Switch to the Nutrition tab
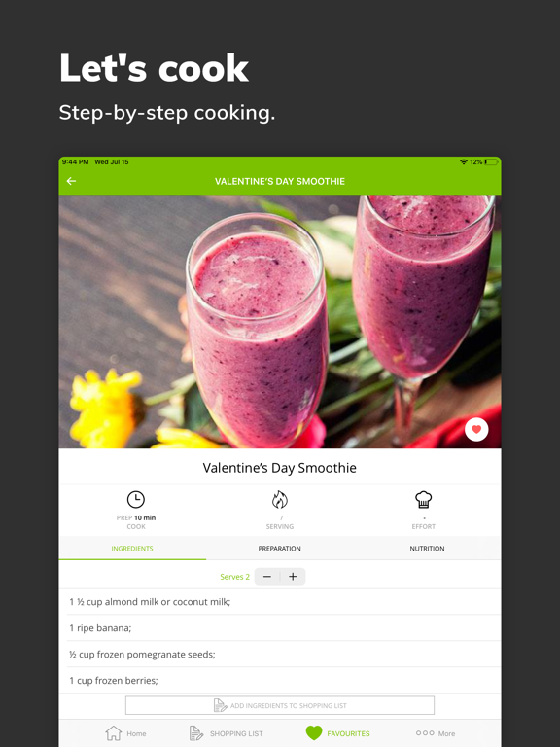Image resolution: width=560 pixels, height=747 pixels. (427, 549)
